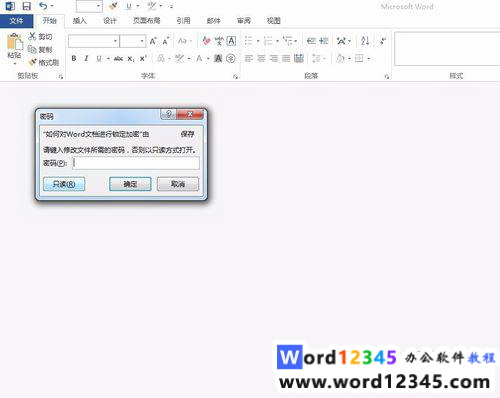Screen dimensions: 500x398
Task: Switch to the 邮件 (Mailings) tab
Action: [x=213, y=21]
